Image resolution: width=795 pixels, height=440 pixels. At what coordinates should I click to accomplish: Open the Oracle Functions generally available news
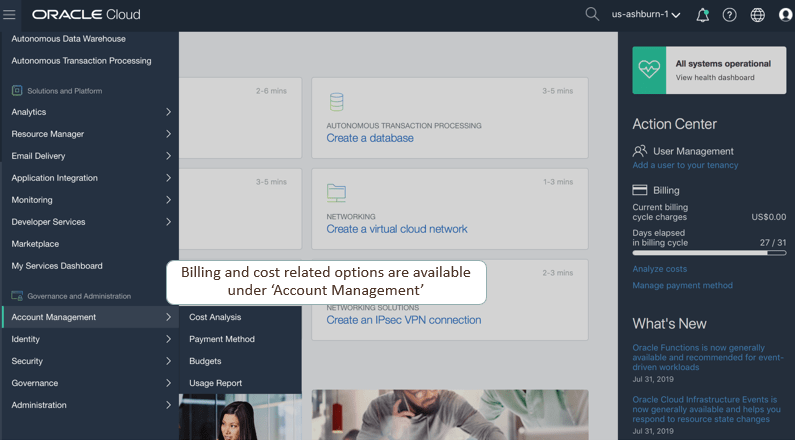708,357
